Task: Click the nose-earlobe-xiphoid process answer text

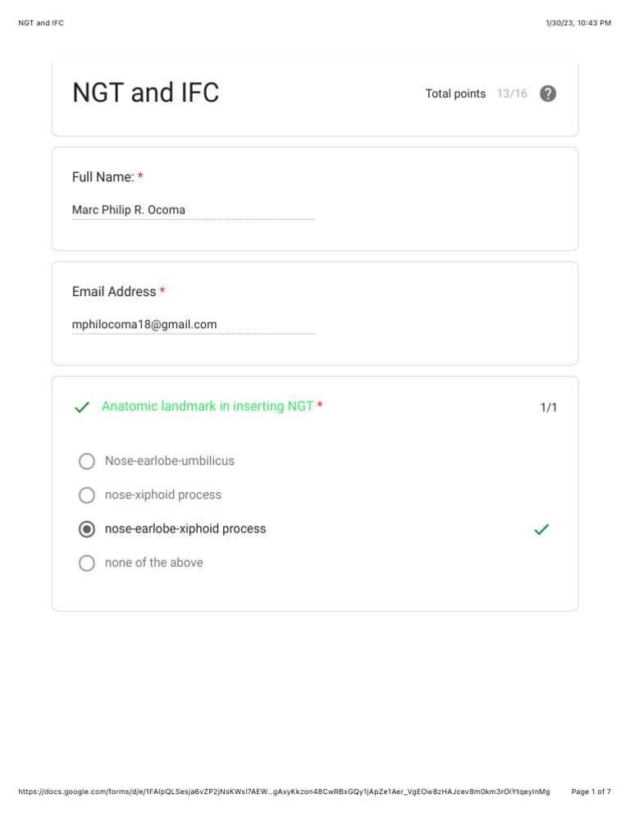Action: (x=185, y=529)
